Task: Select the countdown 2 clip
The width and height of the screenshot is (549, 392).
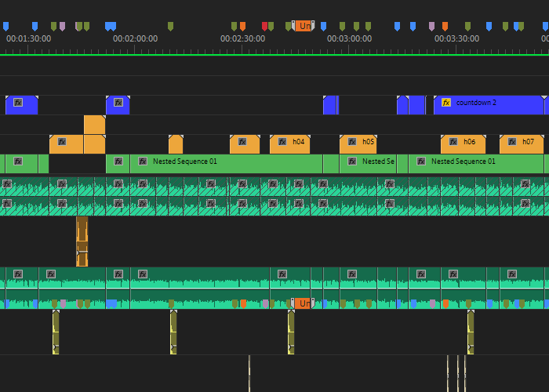Action: tap(489, 105)
